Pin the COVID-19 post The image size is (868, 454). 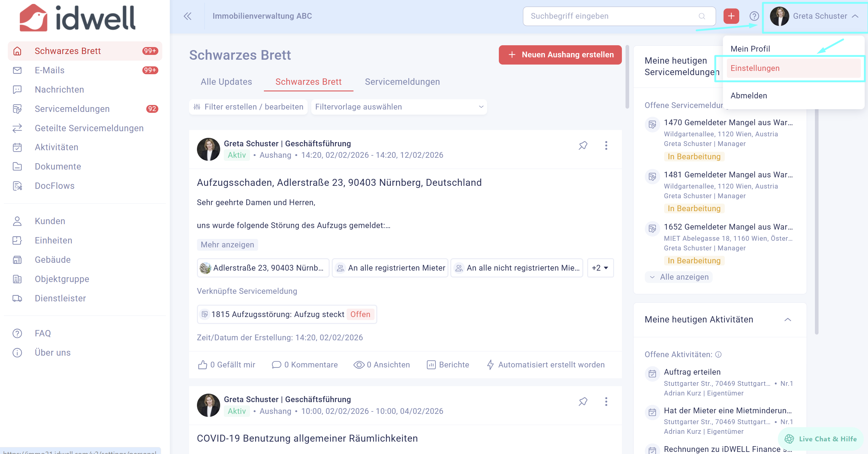tap(583, 402)
